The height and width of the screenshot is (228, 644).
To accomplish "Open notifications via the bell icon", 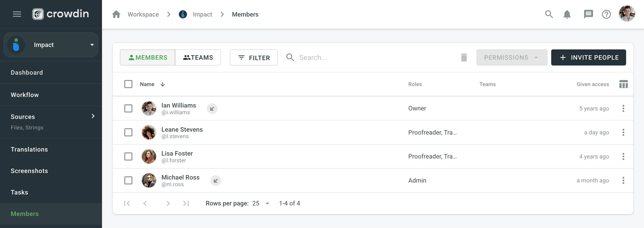I will 567,14.
